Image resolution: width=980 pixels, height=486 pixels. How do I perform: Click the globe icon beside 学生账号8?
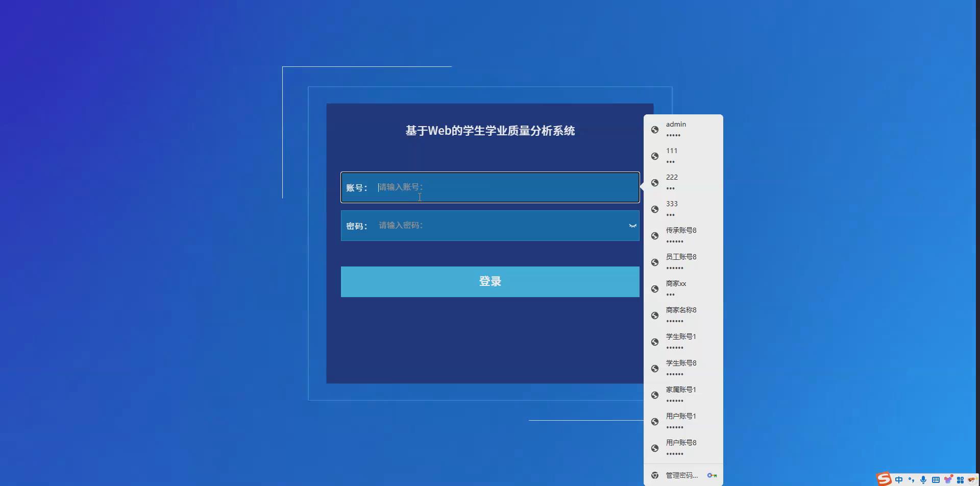pyautogui.click(x=655, y=368)
